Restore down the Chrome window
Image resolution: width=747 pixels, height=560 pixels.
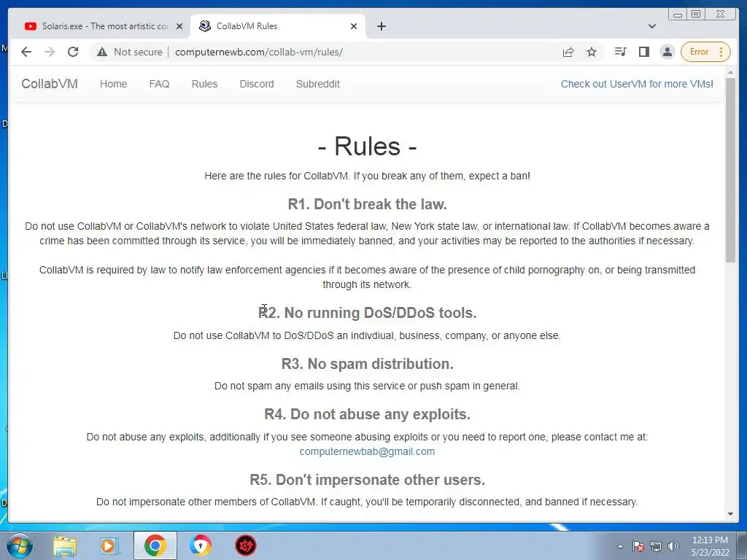tap(696, 15)
